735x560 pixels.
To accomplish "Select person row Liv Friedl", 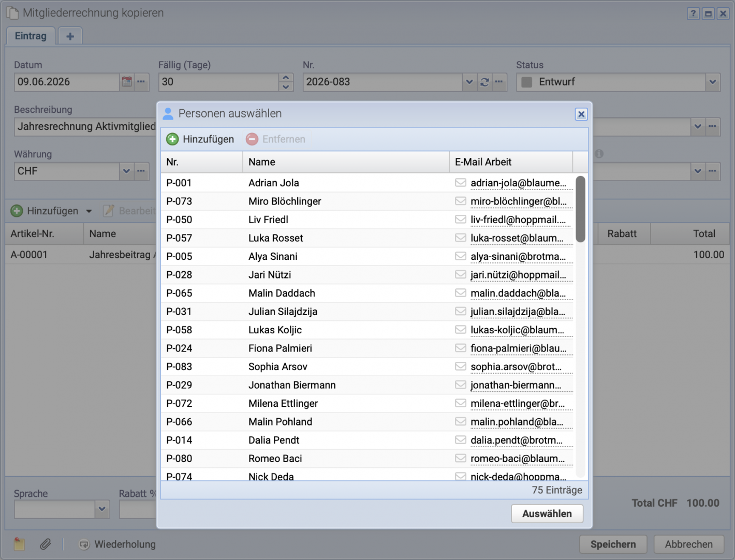I will [367, 219].
